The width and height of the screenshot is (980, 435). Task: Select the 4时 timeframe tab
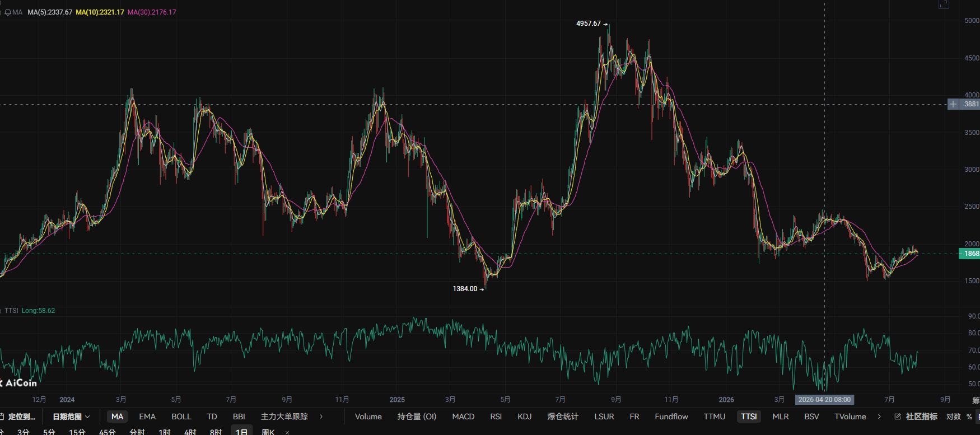coord(190,432)
